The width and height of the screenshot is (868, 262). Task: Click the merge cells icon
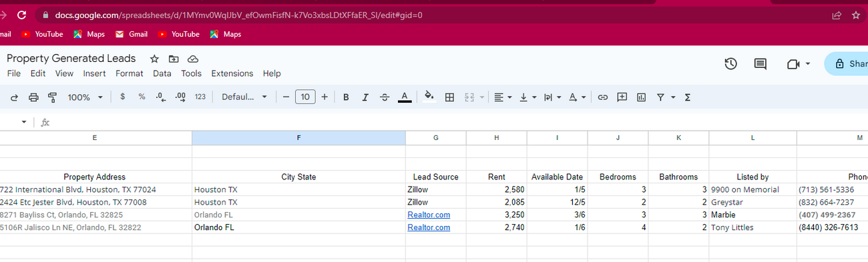pyautogui.click(x=469, y=97)
